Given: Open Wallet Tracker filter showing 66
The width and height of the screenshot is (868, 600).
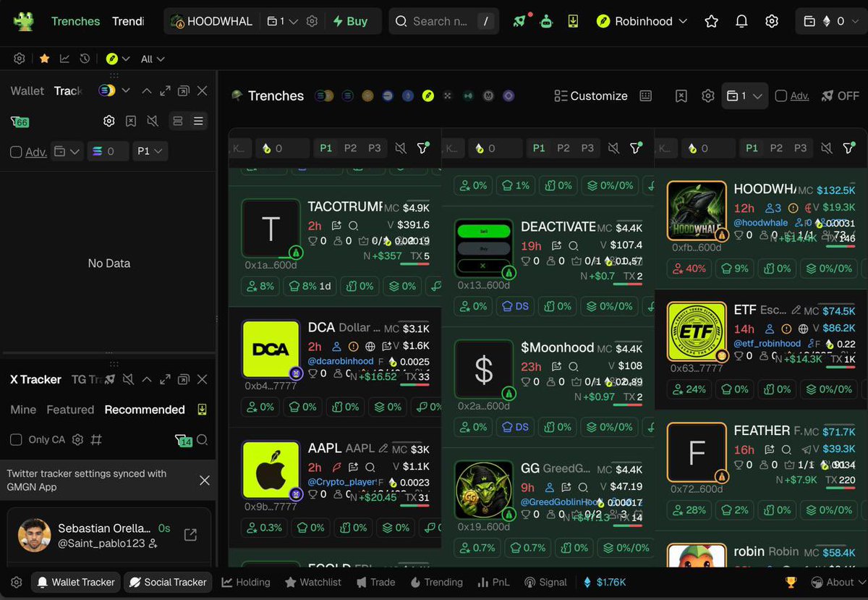Looking at the screenshot, I should pos(20,122).
